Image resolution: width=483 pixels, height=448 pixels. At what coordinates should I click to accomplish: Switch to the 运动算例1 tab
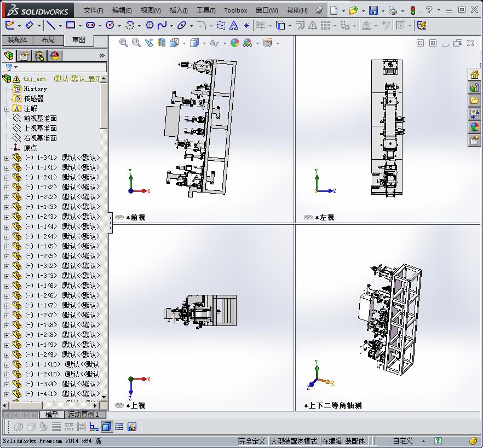(85, 415)
